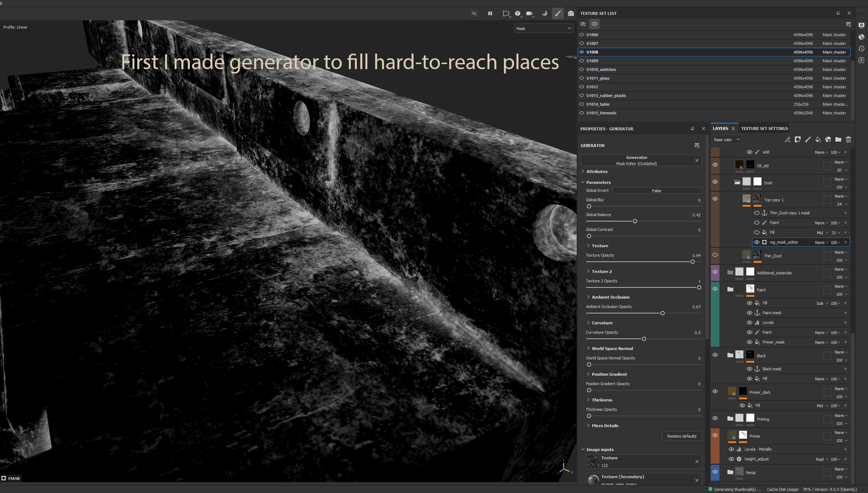The height and width of the screenshot is (493, 868).
Task: Click add effect magic wand icon
Action: [787, 140]
